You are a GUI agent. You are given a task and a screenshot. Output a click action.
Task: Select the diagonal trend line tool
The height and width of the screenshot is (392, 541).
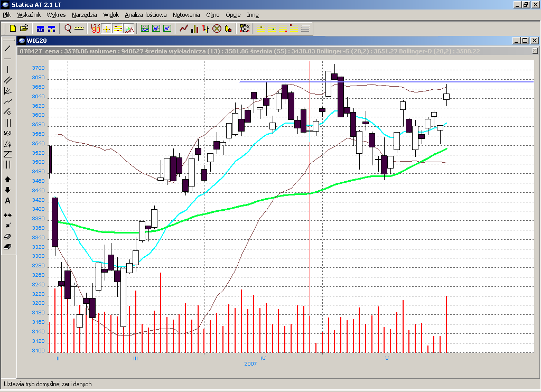(x=7, y=49)
